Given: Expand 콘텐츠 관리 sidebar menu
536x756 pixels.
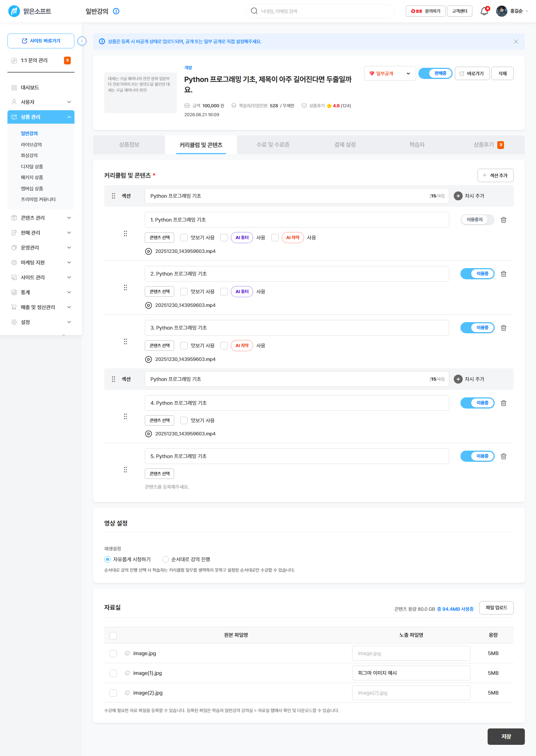Looking at the screenshot, I should pos(41,218).
